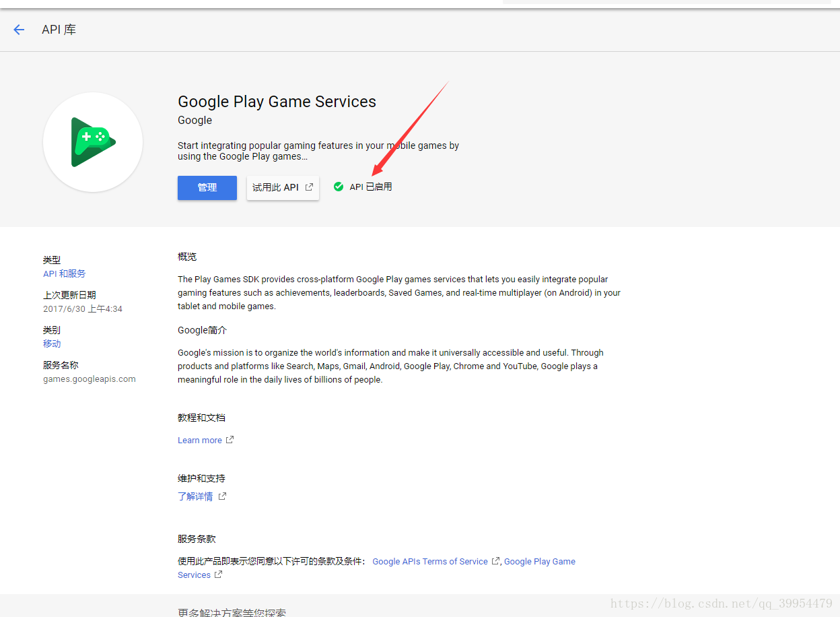840x617 pixels.
Task: Click the 服务条款 section heading
Action: [197, 539]
